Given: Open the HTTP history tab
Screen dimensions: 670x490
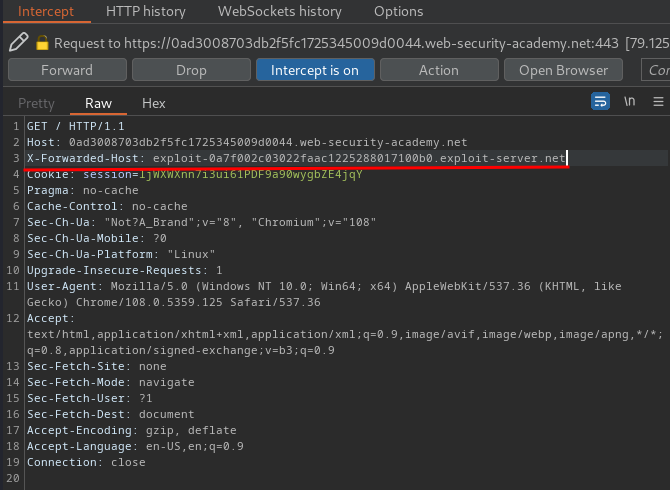Looking at the screenshot, I should pyautogui.click(x=146, y=12).
